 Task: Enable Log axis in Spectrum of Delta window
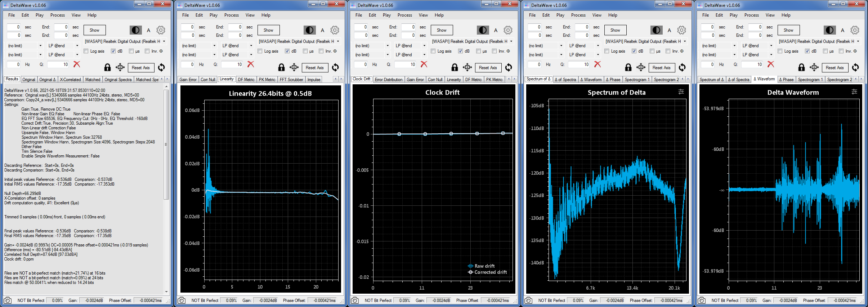click(607, 51)
